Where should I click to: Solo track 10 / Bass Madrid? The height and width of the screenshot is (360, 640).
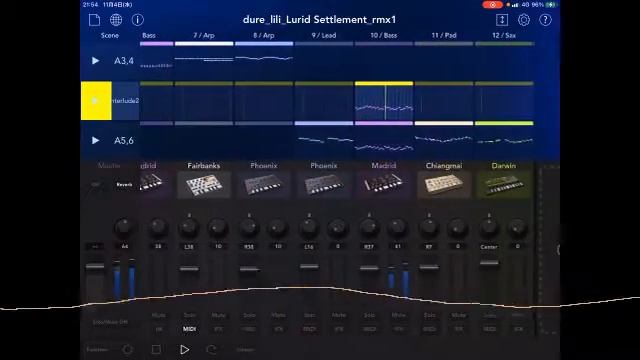pyautogui.click(x=369, y=316)
